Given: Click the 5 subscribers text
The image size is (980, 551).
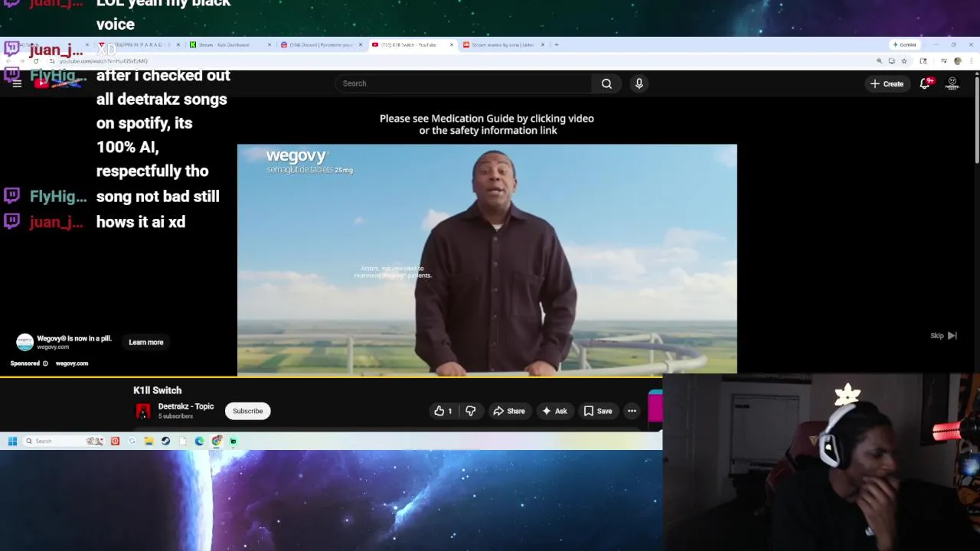Looking at the screenshot, I should [x=175, y=416].
